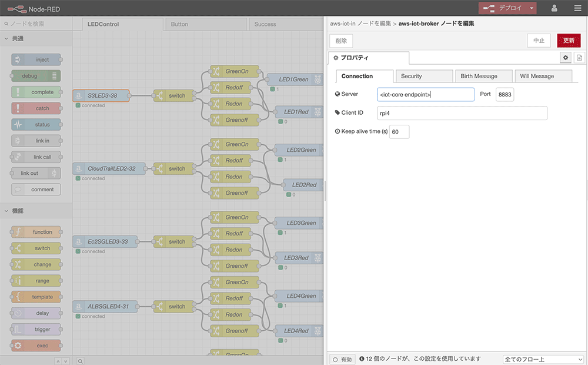Click the 中止 cancel button
The height and width of the screenshot is (365, 588).
539,41
